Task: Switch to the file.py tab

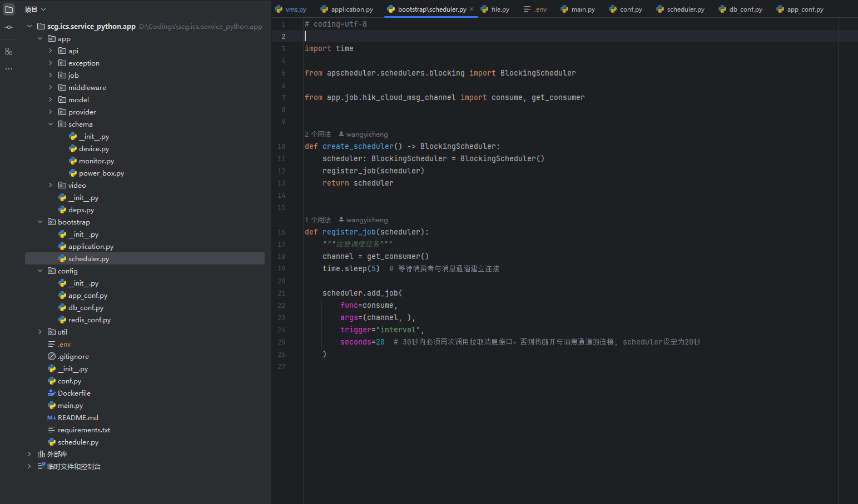Action: coord(495,9)
